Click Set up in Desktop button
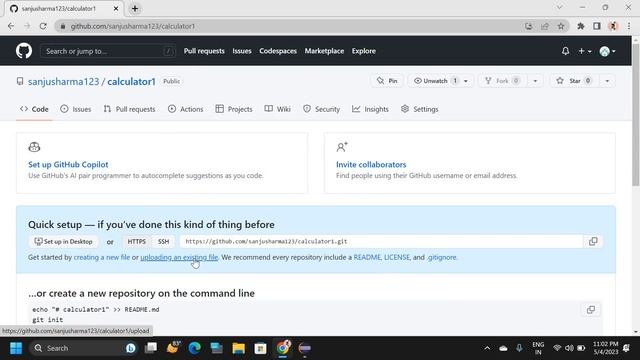 63,242
